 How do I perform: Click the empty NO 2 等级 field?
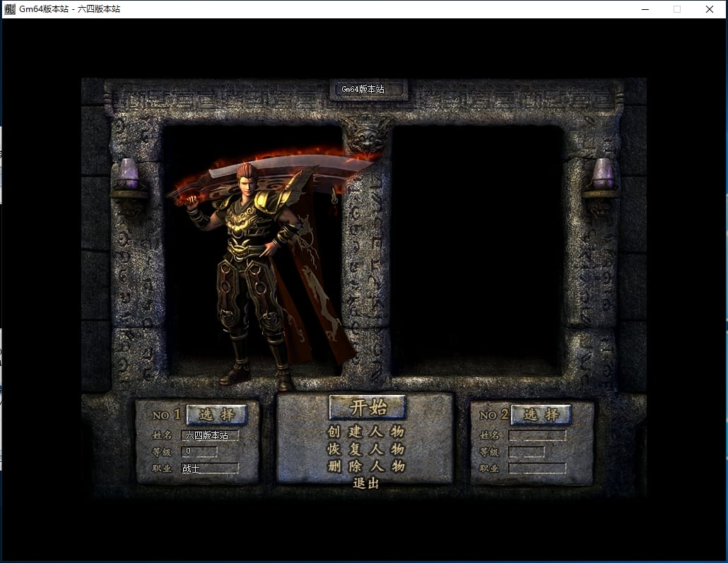(527, 452)
